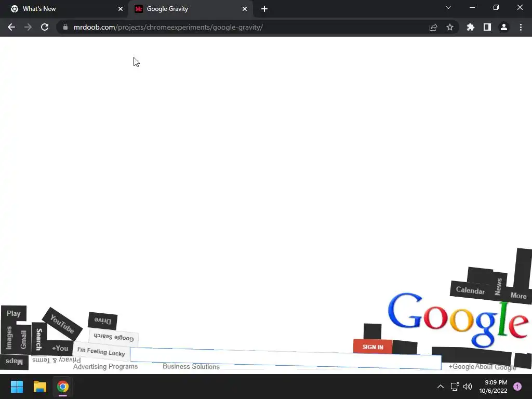Click the fallen Google logo
This screenshot has width=532, height=399.
click(458, 320)
